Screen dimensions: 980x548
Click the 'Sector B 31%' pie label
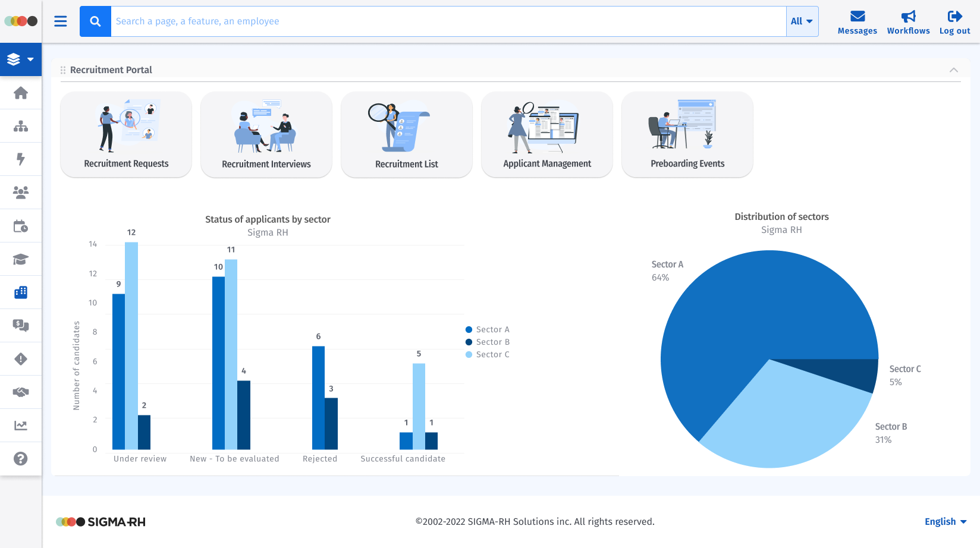coord(891,433)
